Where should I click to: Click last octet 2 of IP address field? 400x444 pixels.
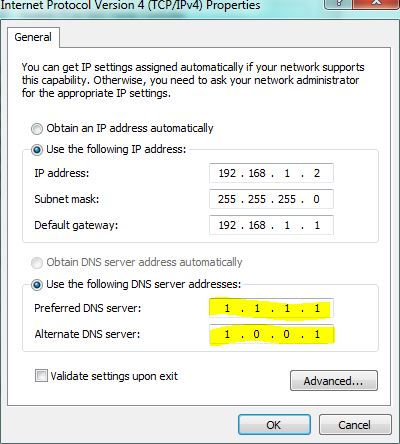[x=317, y=173]
